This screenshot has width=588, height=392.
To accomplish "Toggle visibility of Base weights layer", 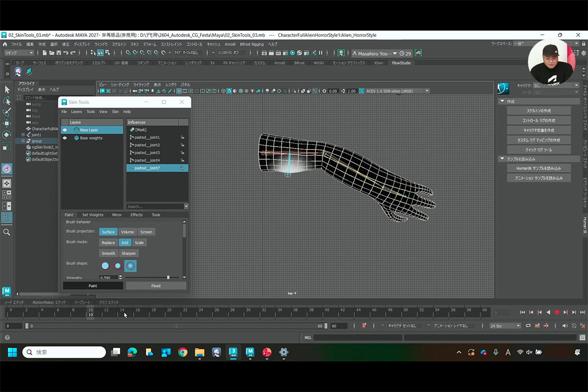I will 65,138.
